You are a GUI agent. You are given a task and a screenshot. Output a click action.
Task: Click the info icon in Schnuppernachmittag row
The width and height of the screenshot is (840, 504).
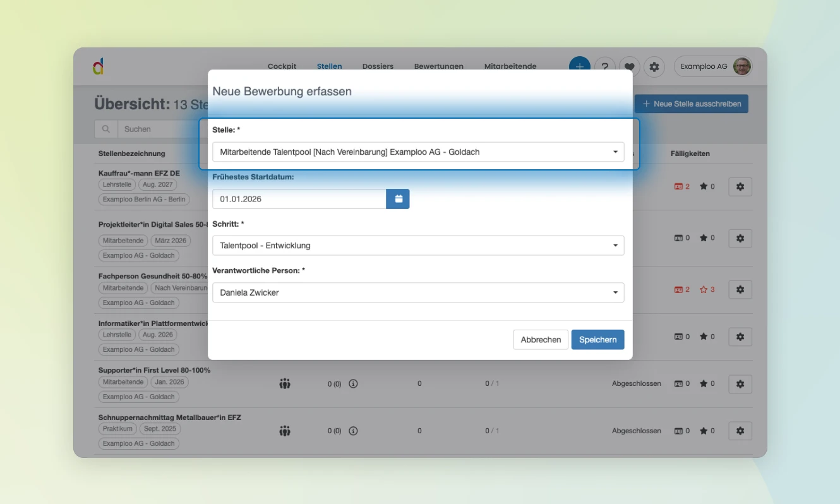point(353,431)
